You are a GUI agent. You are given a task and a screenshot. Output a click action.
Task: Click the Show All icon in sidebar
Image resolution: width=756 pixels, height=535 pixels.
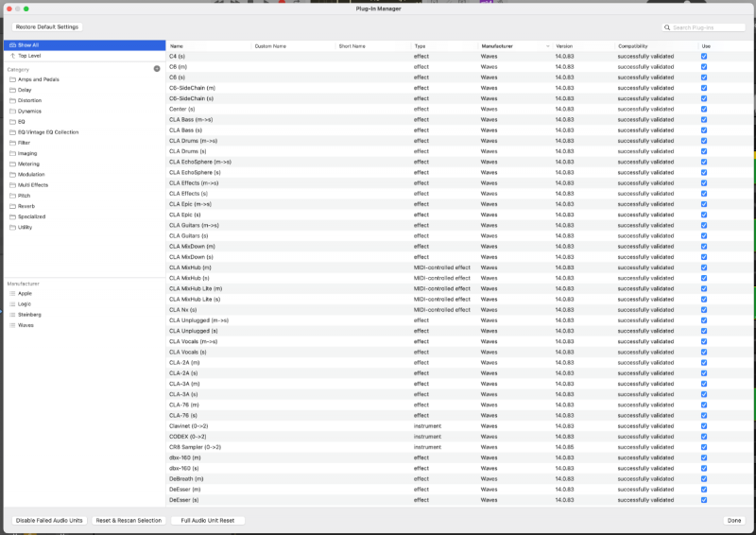tap(12, 45)
